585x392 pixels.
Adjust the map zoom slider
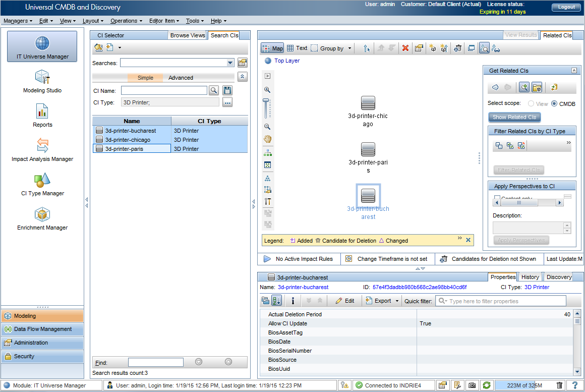(x=266, y=101)
